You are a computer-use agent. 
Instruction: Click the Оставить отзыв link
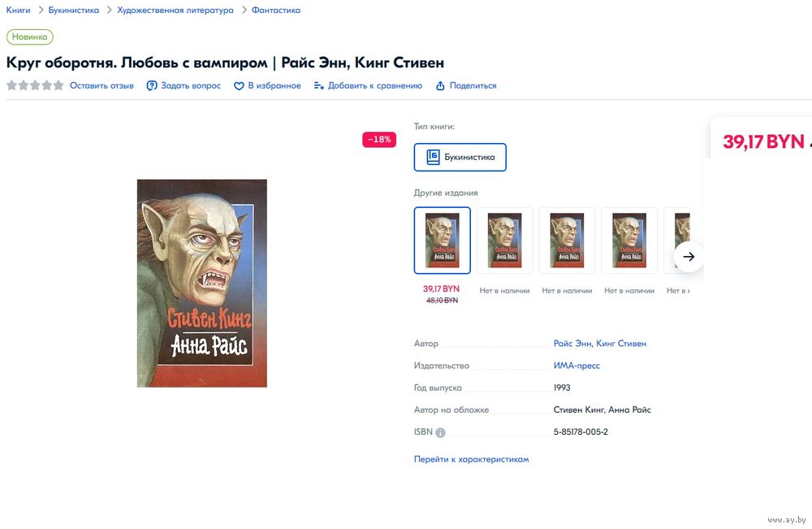click(101, 86)
